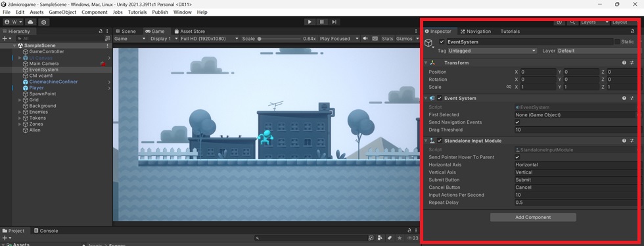
Task: Toggle the Static checkbox
Action: pyautogui.click(x=617, y=41)
